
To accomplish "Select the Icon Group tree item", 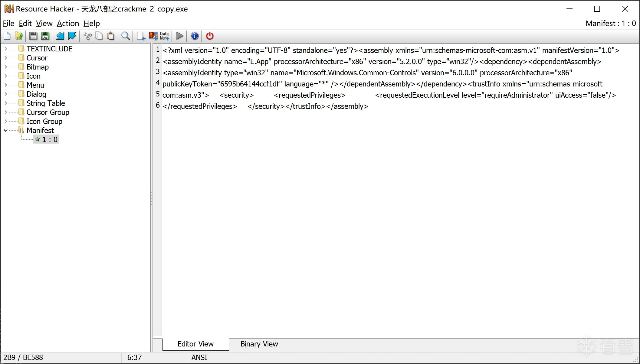I will tap(44, 121).
